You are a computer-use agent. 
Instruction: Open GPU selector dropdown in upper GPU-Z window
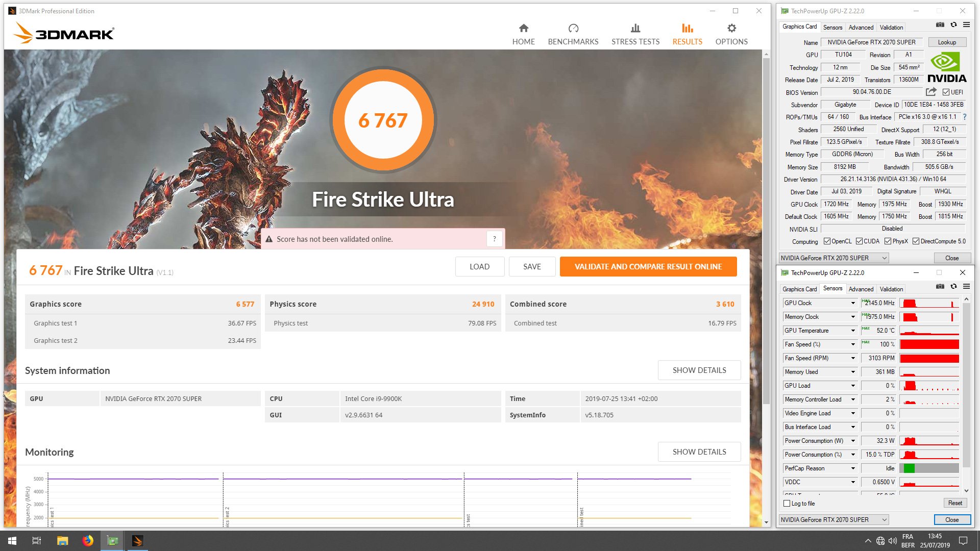tap(834, 258)
